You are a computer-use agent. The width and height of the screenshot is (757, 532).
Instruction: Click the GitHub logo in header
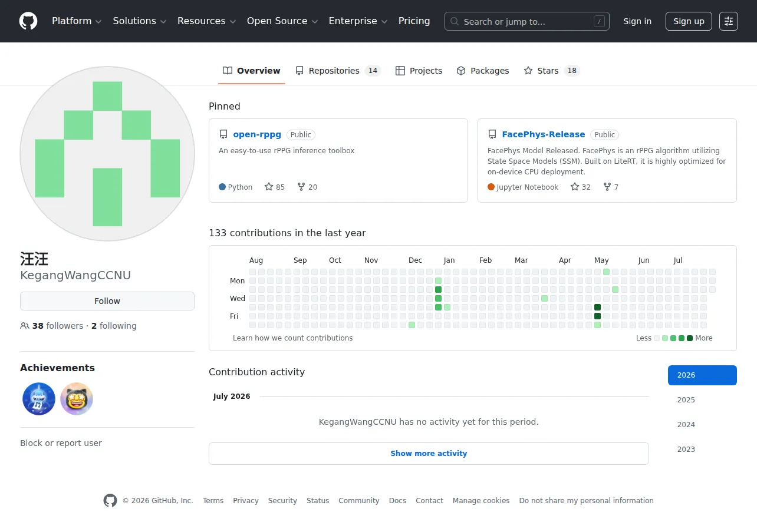point(28,21)
